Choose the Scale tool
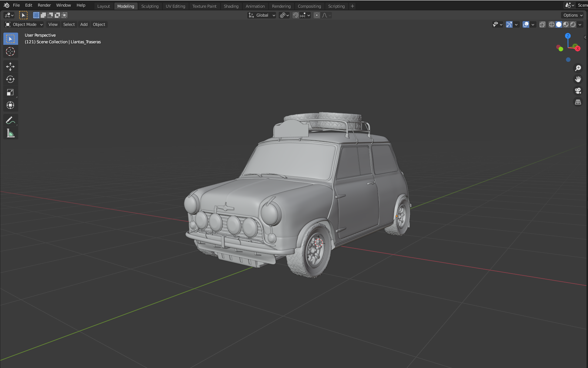The height and width of the screenshot is (368, 588). [10, 93]
